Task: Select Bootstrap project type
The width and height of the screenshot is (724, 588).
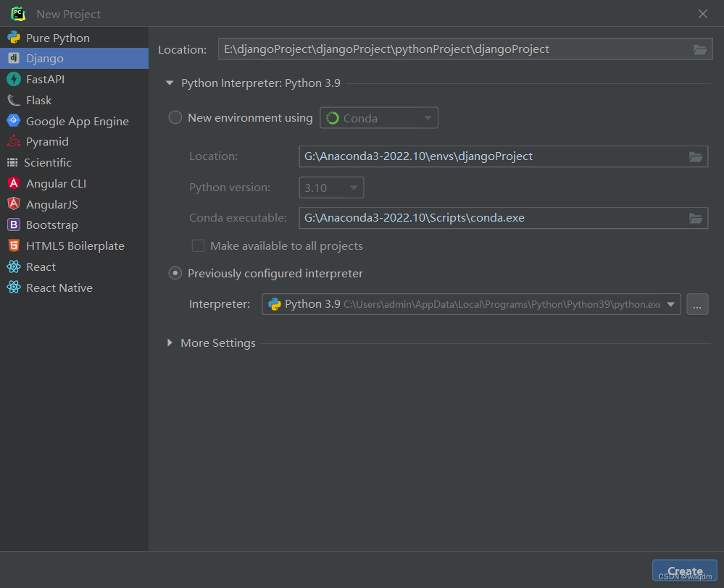Action: coord(75,224)
